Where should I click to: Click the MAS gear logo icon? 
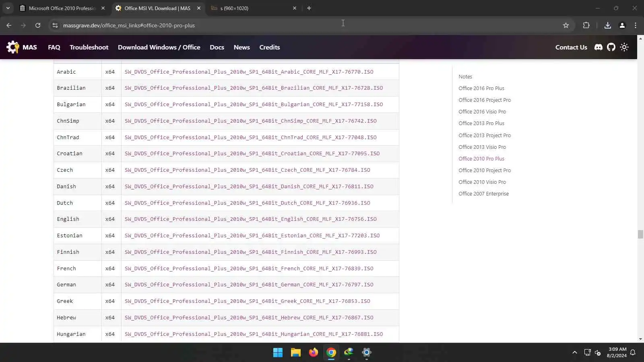coord(13,47)
